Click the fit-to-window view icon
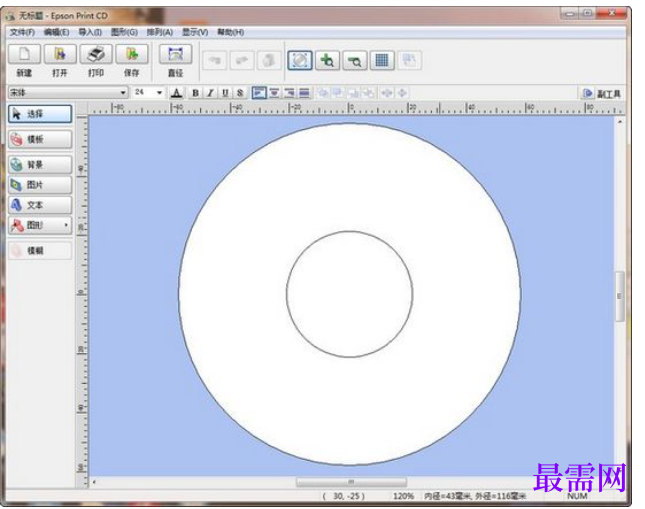 click(x=300, y=60)
